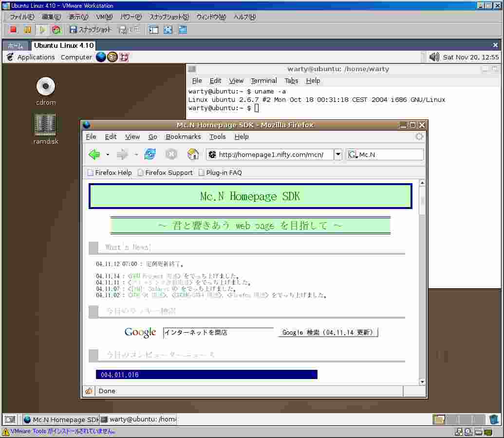The width and height of the screenshot is (504, 438).
Task: Click the Google 検索 button
Action: coord(328,332)
